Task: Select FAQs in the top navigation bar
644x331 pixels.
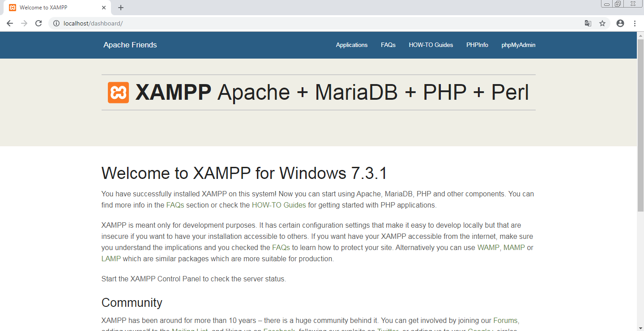Action: tap(388, 45)
